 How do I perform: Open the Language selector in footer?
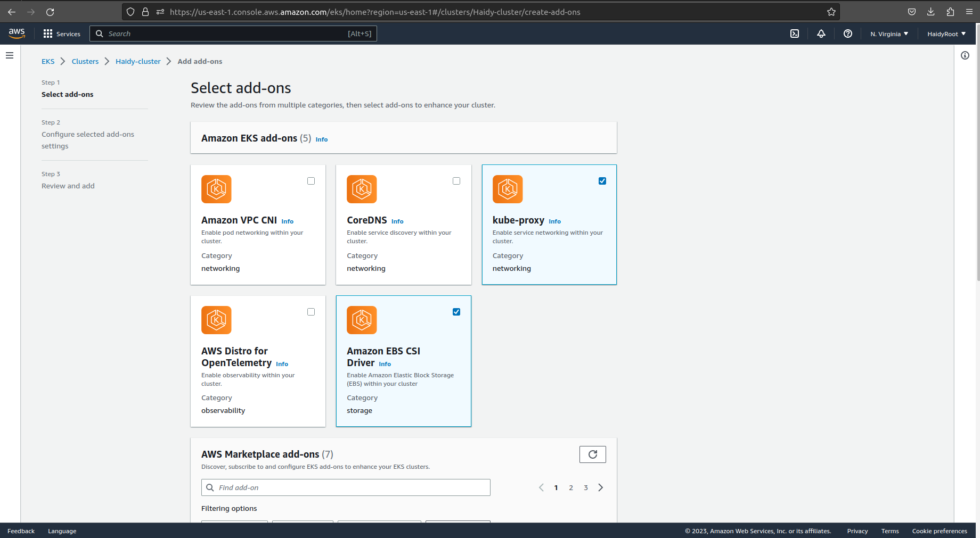point(62,531)
